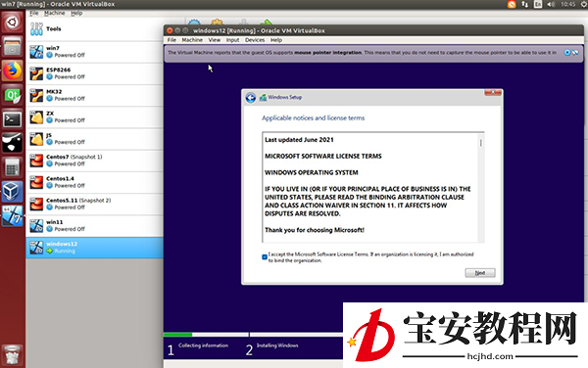The image size is (588, 368).
Task: Open the Calculator from the dock
Action: (x=13, y=167)
